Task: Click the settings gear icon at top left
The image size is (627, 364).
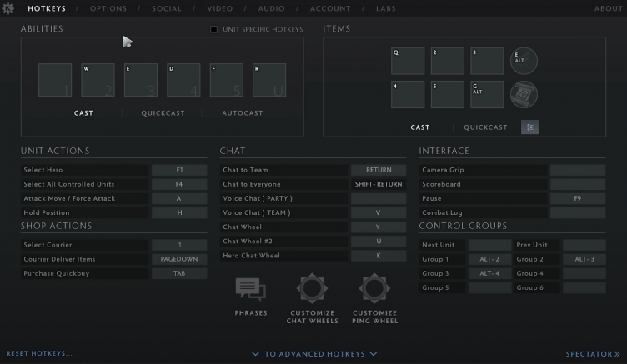Action: coord(8,8)
